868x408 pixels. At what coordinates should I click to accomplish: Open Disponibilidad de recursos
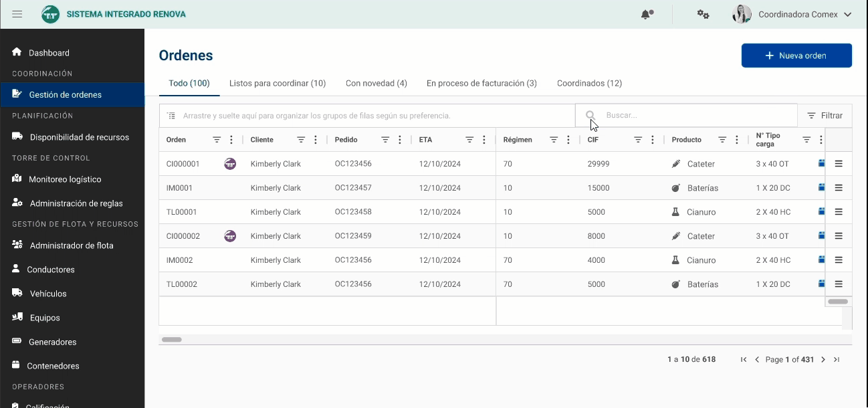72,137
